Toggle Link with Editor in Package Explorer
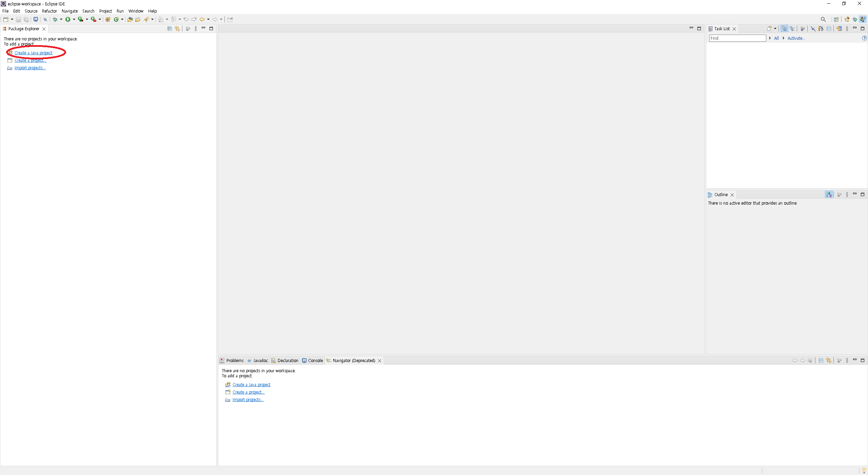868x475 pixels. pos(177,28)
